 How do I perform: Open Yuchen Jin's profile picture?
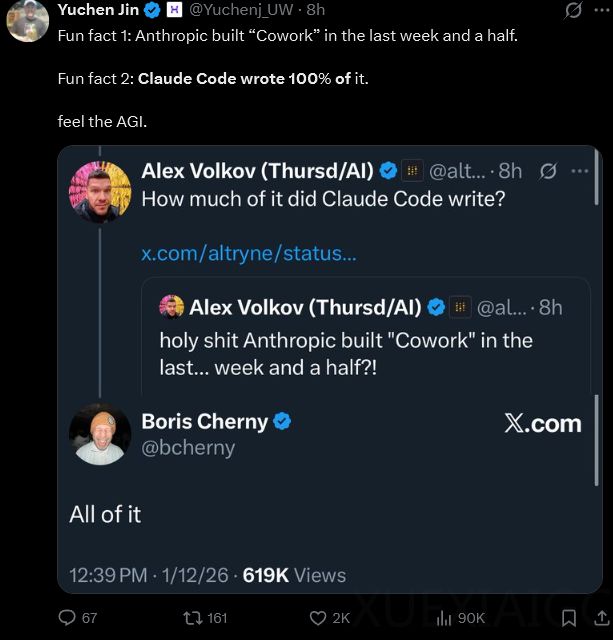[x=27, y=20]
